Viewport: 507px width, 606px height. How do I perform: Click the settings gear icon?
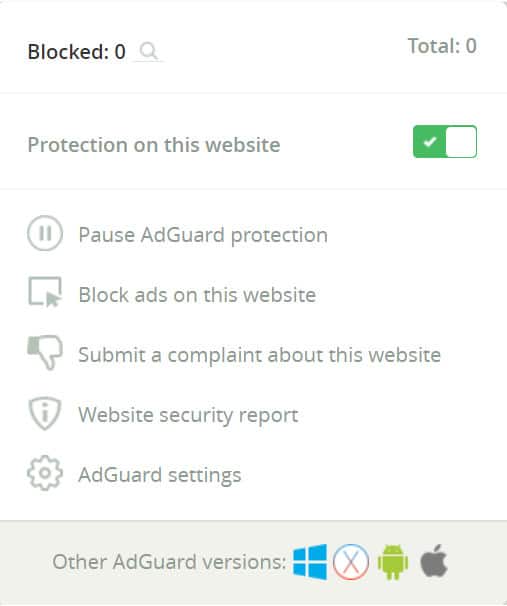click(45, 473)
